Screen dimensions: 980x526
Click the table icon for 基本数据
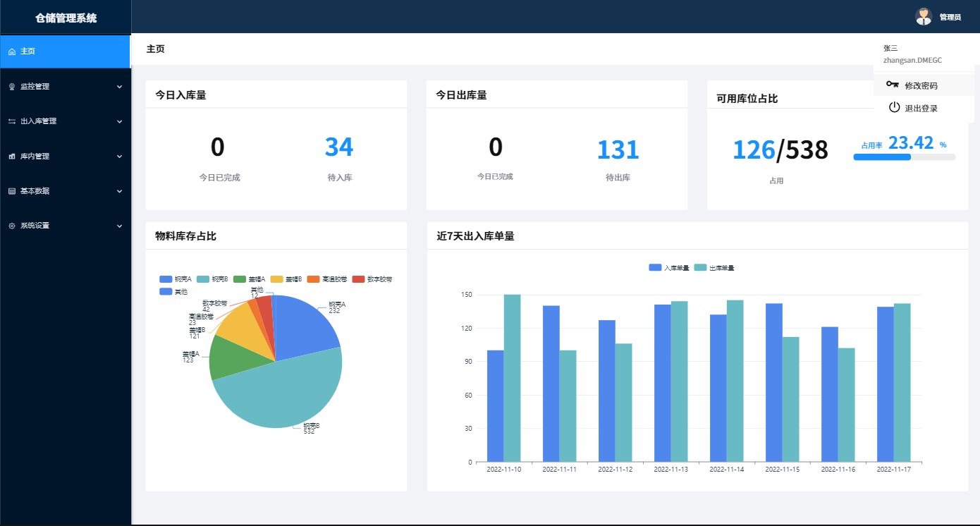tap(12, 191)
